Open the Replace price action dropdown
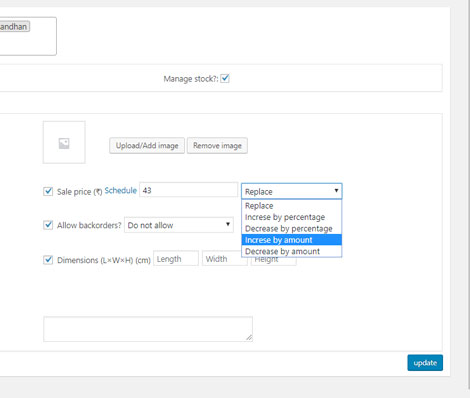 pyautogui.click(x=292, y=191)
